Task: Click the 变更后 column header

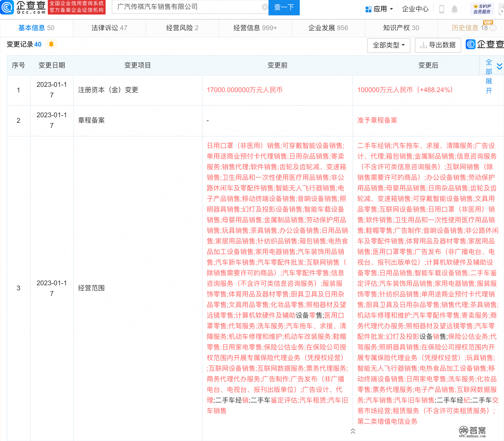Action: (x=428, y=65)
